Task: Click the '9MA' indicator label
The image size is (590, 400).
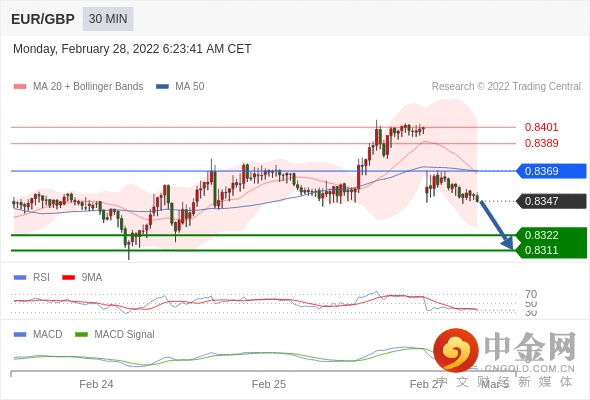Action: click(x=92, y=278)
